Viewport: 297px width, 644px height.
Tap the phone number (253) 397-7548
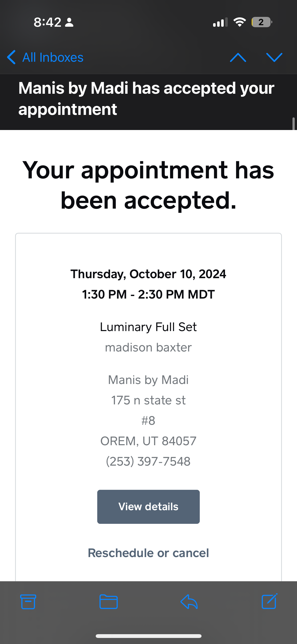point(148,461)
